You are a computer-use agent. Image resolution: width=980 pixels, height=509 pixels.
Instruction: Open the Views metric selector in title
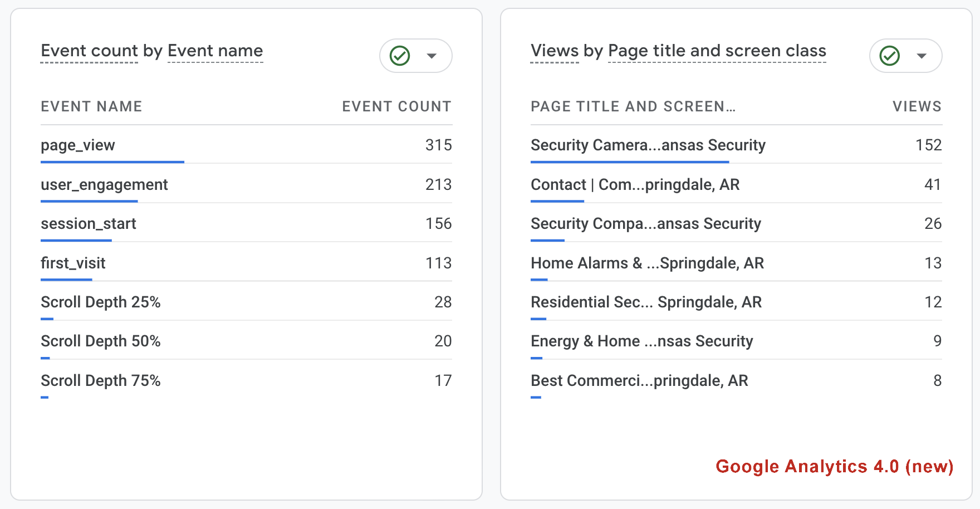(555, 51)
